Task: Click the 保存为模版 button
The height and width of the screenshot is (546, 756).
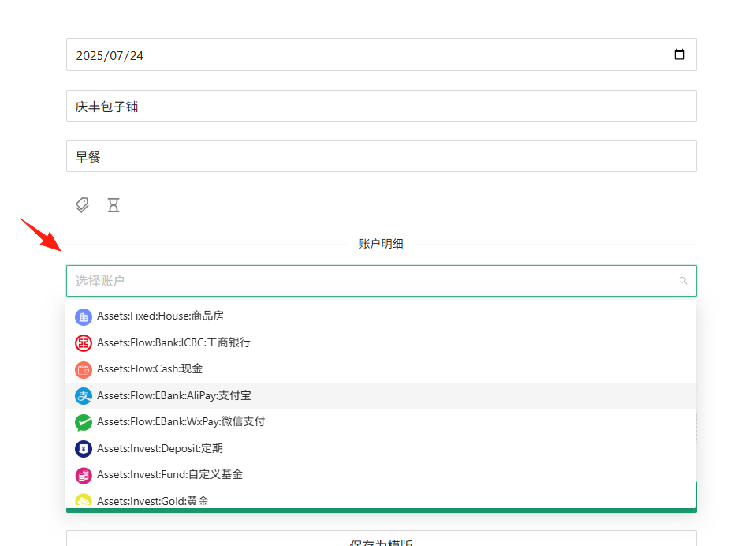Action: click(x=382, y=539)
